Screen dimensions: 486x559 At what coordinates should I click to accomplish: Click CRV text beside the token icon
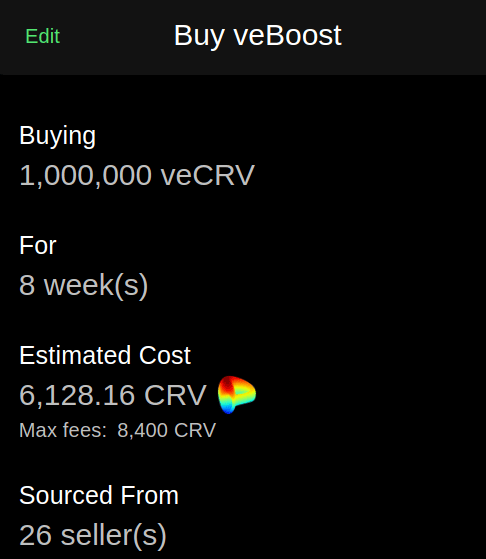point(175,395)
